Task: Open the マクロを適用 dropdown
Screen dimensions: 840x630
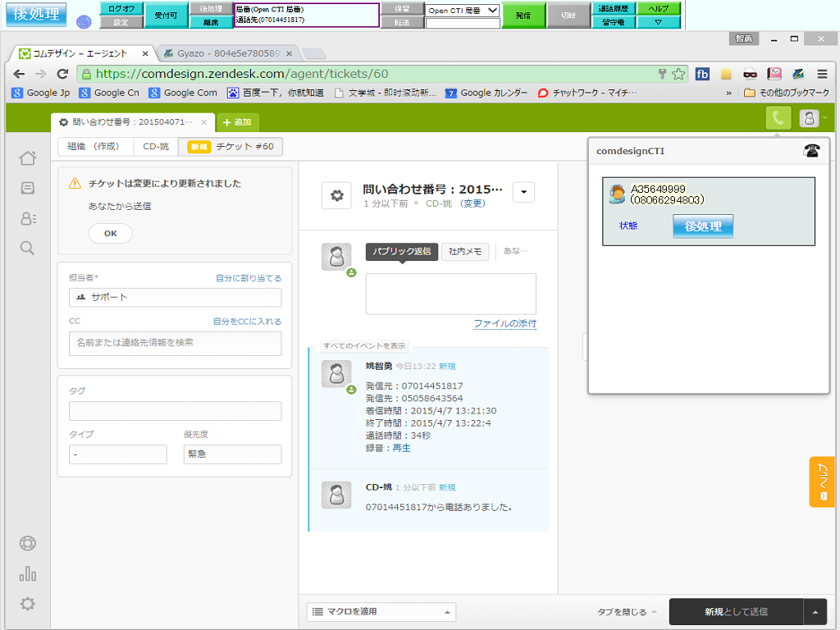Action: tap(381, 611)
